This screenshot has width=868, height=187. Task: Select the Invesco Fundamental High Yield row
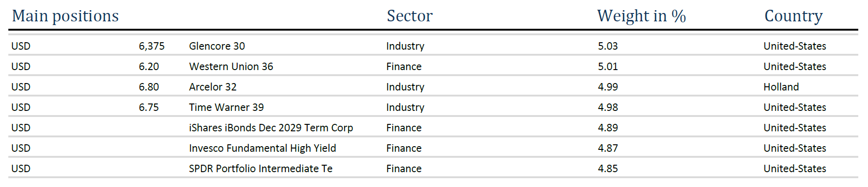pos(262,148)
